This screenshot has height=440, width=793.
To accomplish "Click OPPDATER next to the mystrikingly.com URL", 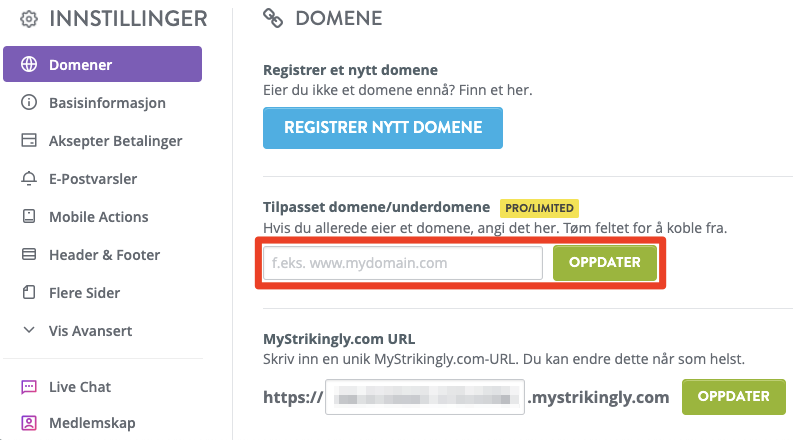I will tap(734, 397).
